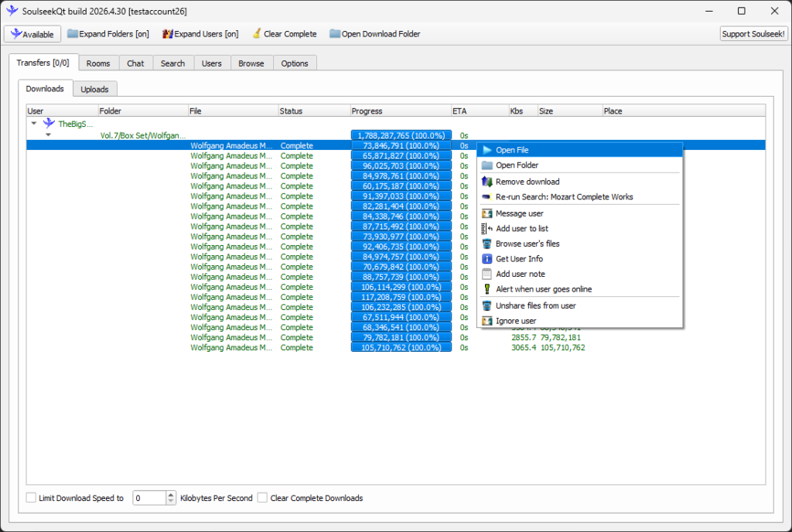
Task: Choose Get User Info menu entry
Action: point(580,259)
